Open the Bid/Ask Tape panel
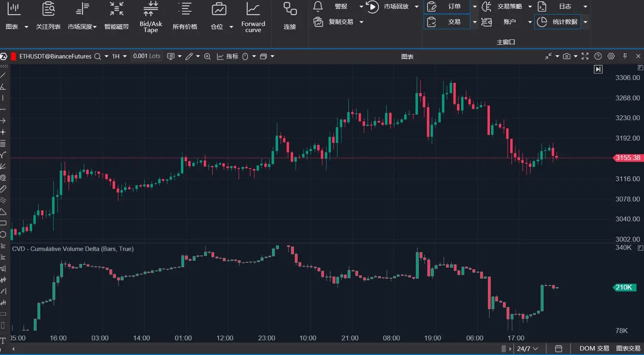Image resolution: width=644 pixels, height=355 pixels. [x=151, y=16]
